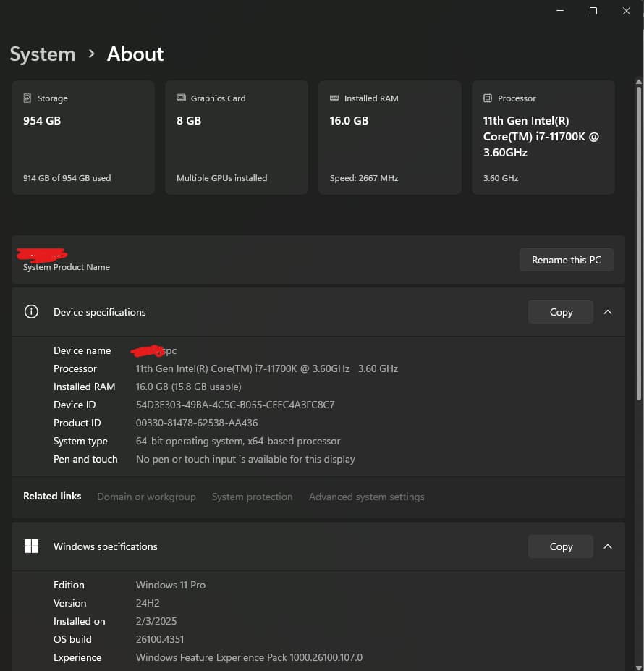
Task: Open System protection link
Action: click(252, 497)
